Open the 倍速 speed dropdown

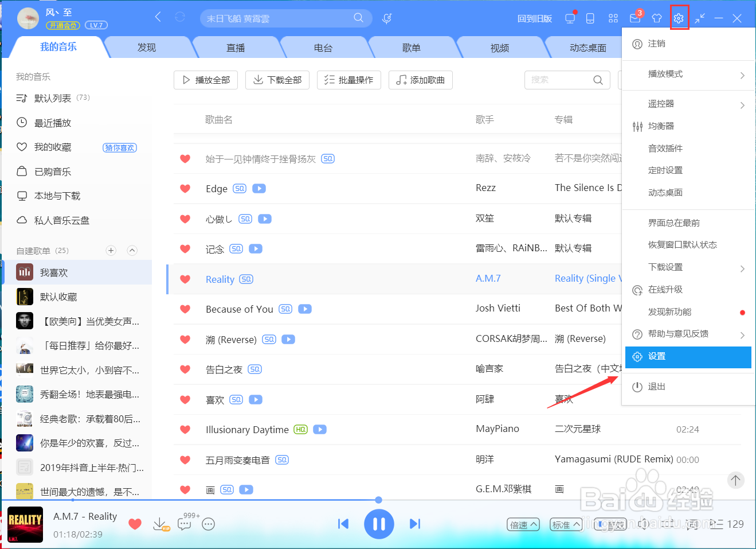tap(523, 524)
